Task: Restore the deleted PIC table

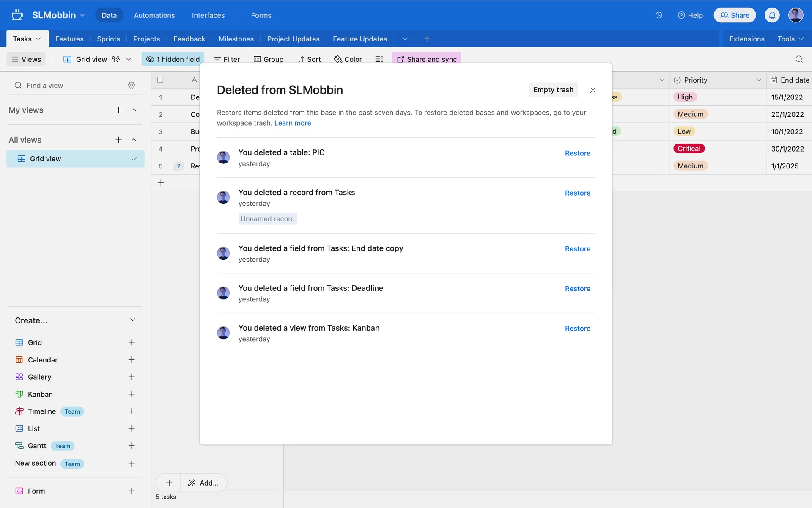Action: [577, 153]
